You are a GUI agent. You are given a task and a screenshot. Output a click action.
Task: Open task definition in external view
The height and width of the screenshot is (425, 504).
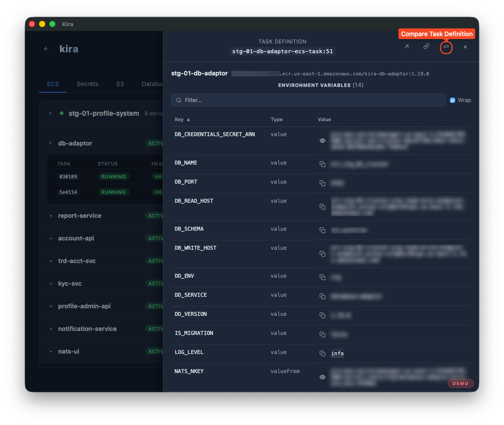tap(406, 47)
